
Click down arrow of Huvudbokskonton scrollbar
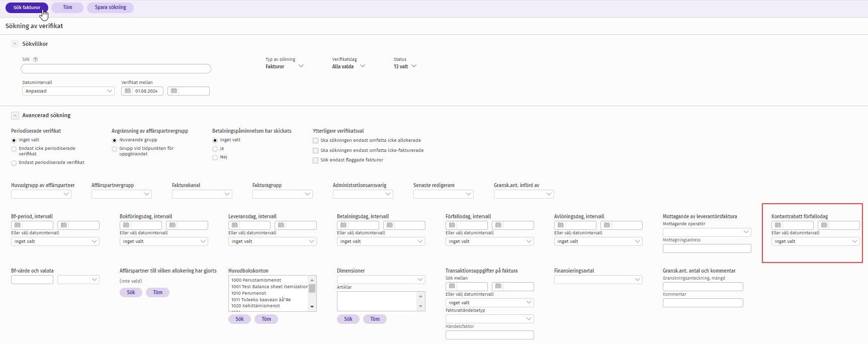312,307
